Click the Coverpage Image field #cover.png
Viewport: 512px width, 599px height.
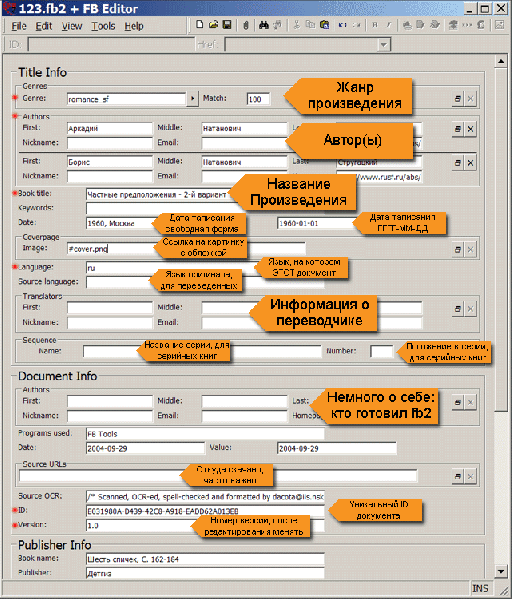(x=186, y=249)
